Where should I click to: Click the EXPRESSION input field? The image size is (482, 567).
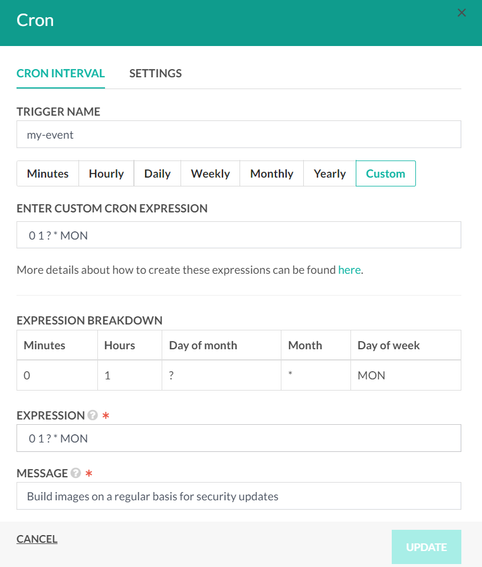[239, 438]
